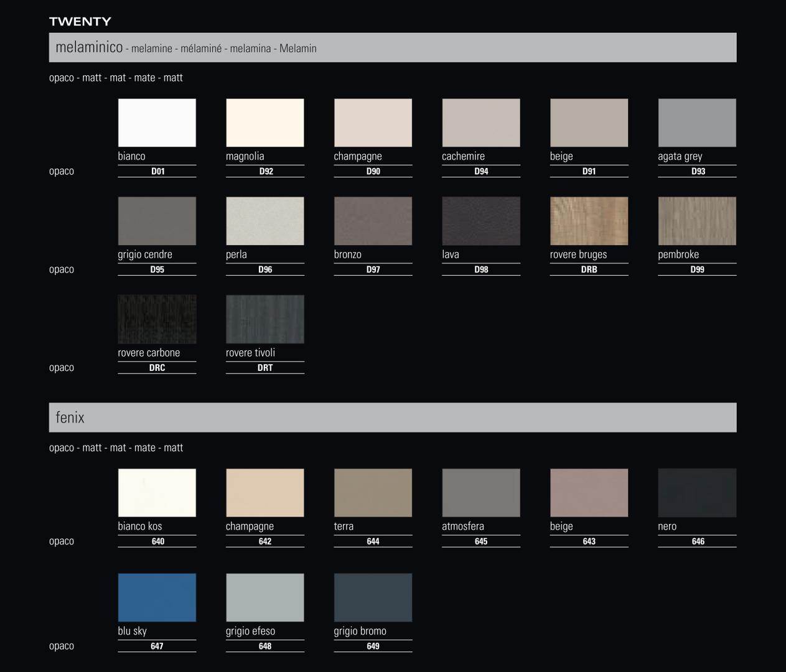
Task: Click the 'lava' name text
Action: [x=451, y=254]
